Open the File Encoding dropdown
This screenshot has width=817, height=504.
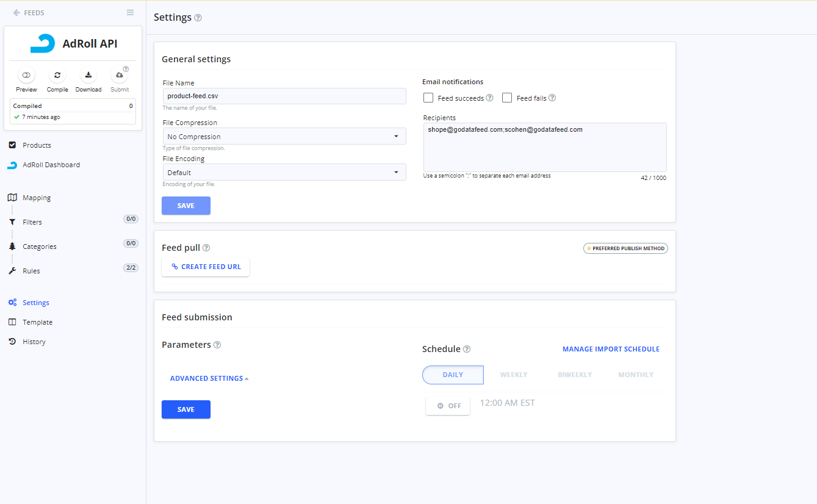(x=284, y=172)
